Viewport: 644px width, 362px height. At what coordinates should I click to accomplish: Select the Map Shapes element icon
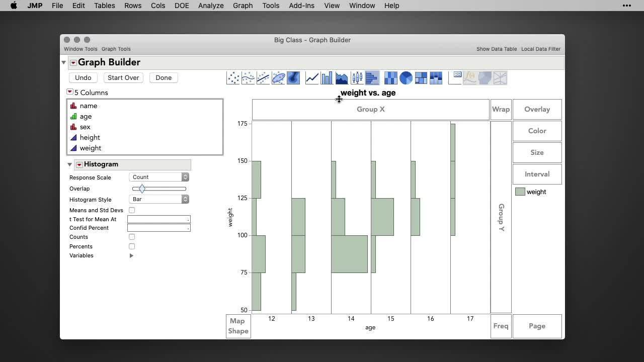[x=485, y=78]
